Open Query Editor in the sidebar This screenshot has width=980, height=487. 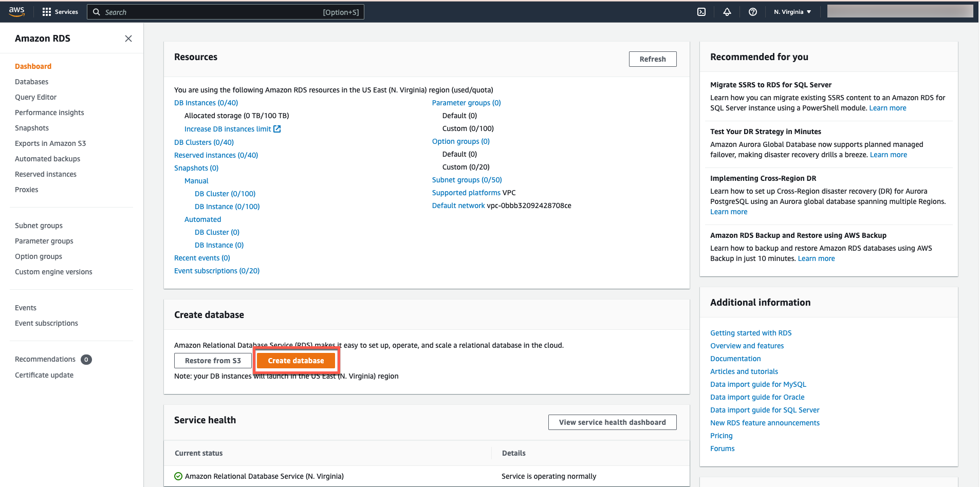[36, 97]
